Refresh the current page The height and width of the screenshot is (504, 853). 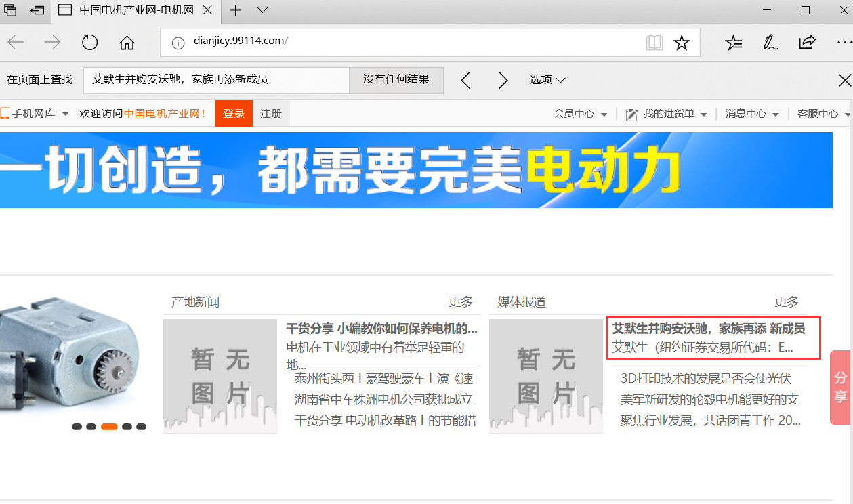pos(89,43)
